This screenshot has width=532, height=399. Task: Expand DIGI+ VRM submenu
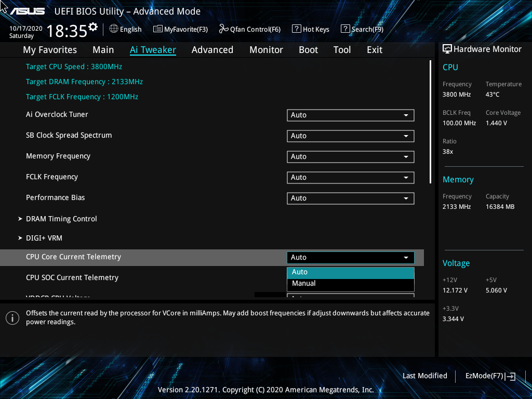click(x=40, y=238)
